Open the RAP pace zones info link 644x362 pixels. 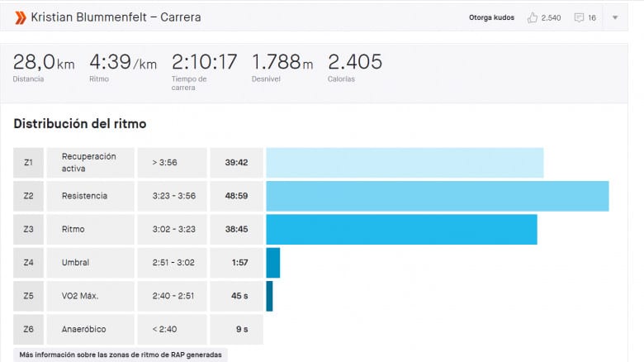tap(121, 355)
